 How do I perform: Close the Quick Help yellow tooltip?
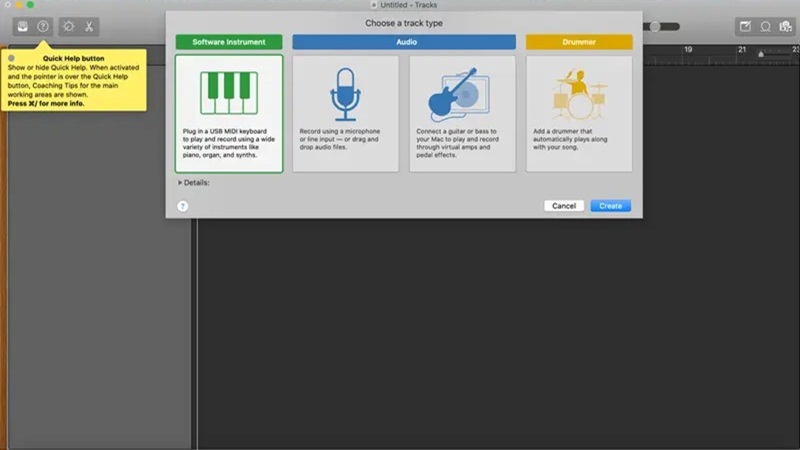click(11, 58)
